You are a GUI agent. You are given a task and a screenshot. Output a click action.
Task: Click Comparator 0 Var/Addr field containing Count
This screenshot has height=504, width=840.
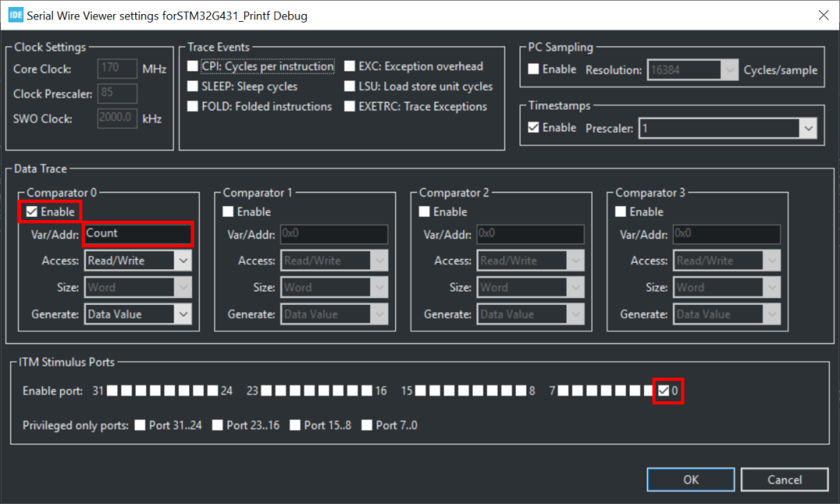coord(138,234)
